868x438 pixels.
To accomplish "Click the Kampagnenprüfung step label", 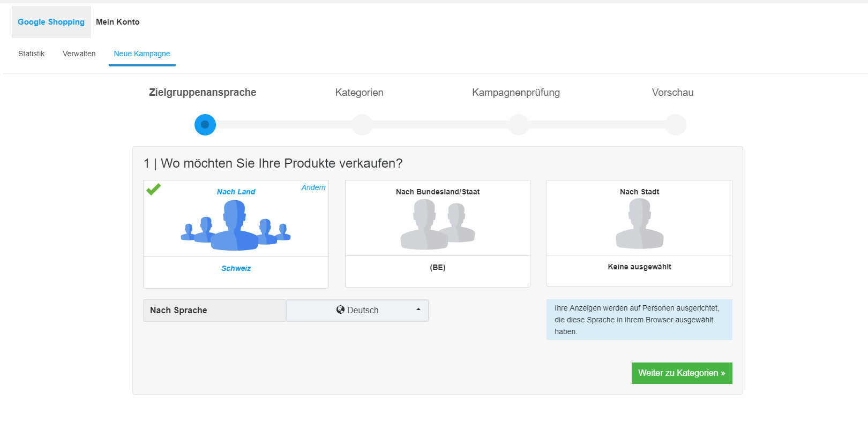I will point(516,92).
